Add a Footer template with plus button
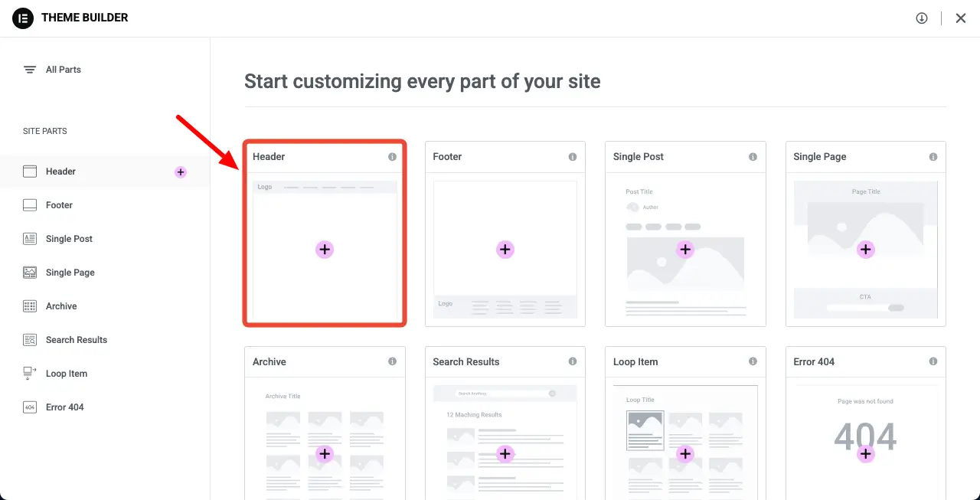 pyautogui.click(x=505, y=250)
